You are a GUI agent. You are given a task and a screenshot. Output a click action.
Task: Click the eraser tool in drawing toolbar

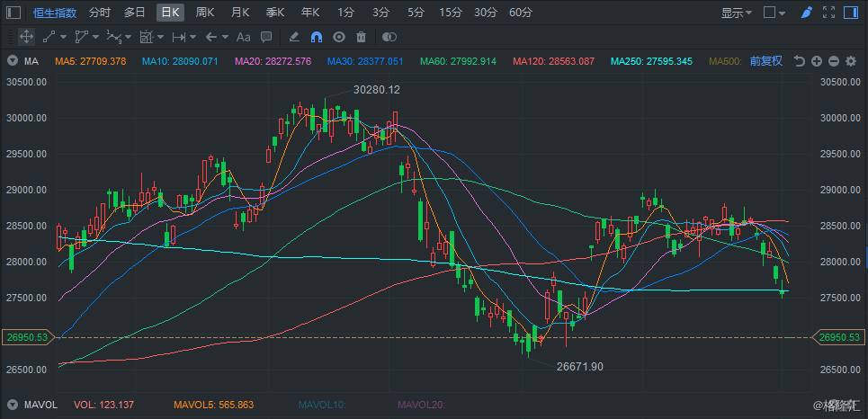pyautogui.click(x=294, y=37)
